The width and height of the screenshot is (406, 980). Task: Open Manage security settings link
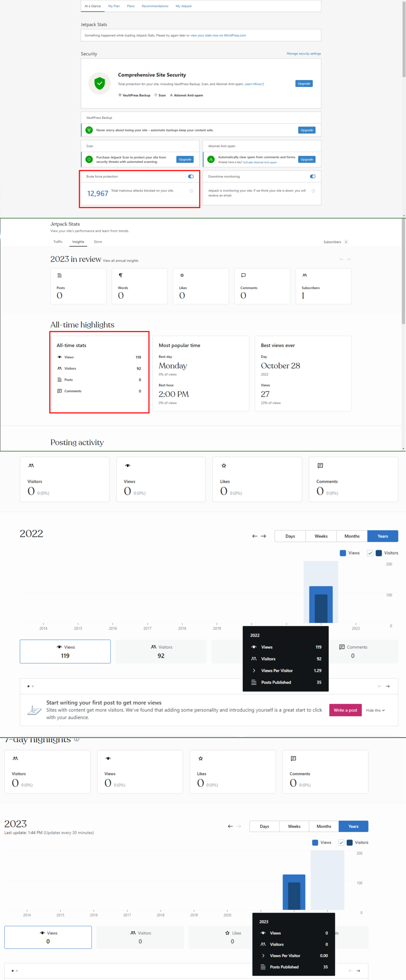(x=304, y=54)
